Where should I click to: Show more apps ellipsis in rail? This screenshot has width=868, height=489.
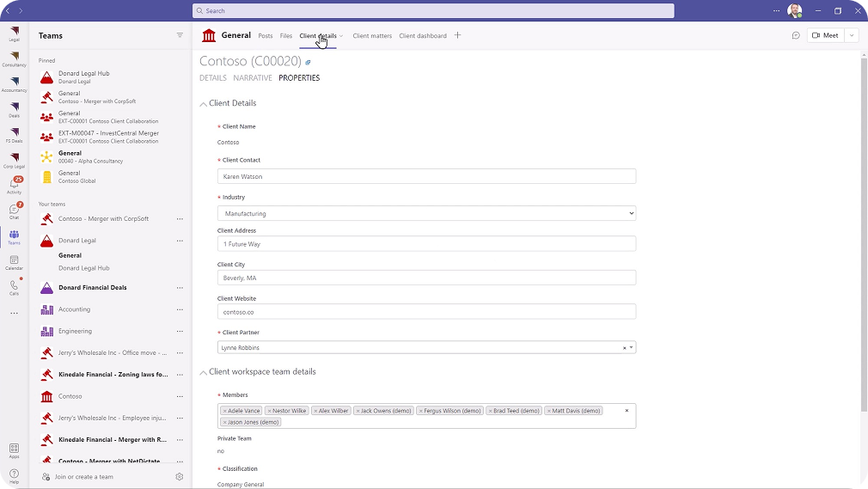[14, 313]
